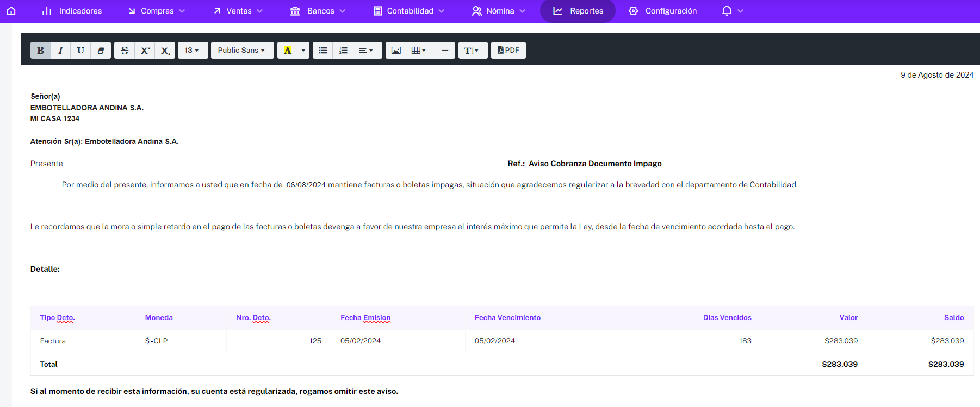Remove font style with the eraser icon

click(x=101, y=51)
